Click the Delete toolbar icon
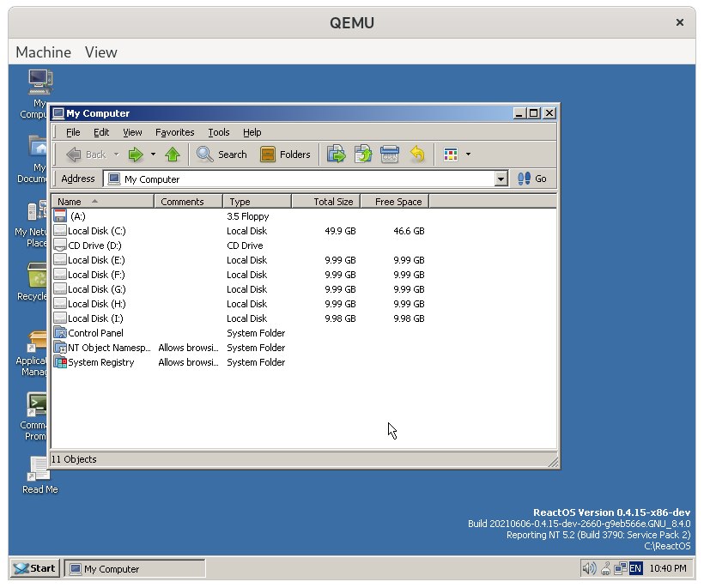The height and width of the screenshot is (588, 704). pyautogui.click(x=389, y=154)
